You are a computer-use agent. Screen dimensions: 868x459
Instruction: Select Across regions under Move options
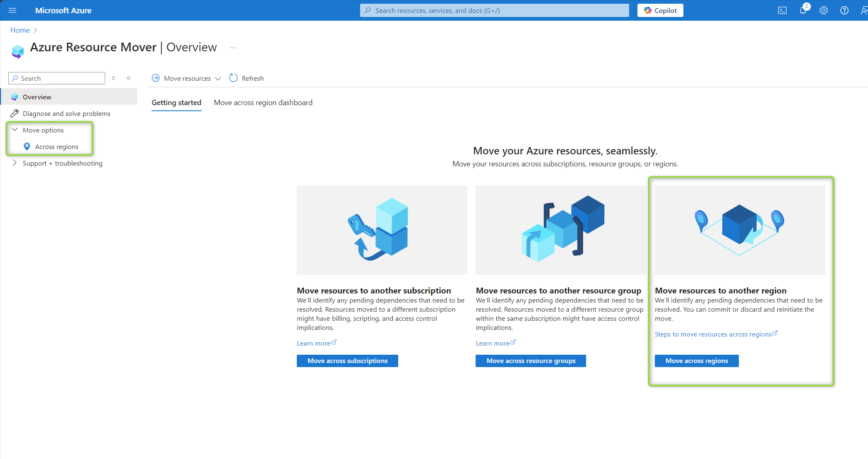click(58, 146)
